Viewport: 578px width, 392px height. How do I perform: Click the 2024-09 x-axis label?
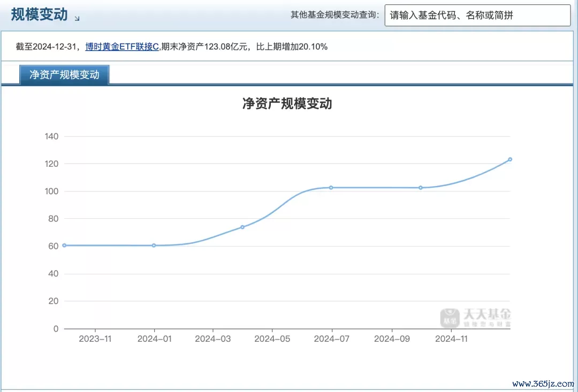point(392,339)
